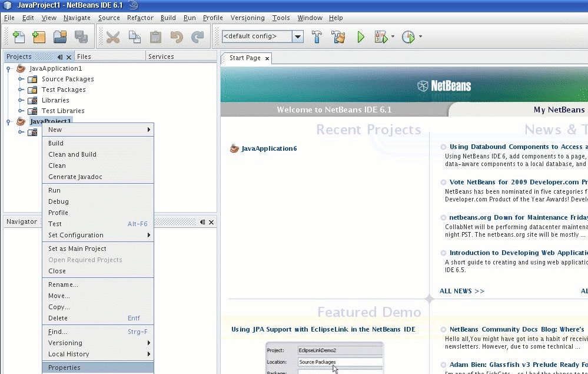588x374 pixels.
Task: Click the Save All toolbar icon
Action: click(x=81, y=37)
